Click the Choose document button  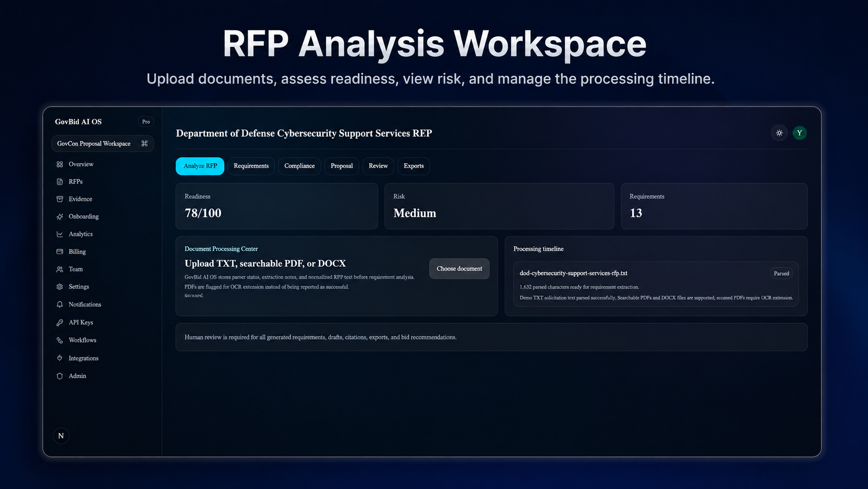[x=459, y=269]
